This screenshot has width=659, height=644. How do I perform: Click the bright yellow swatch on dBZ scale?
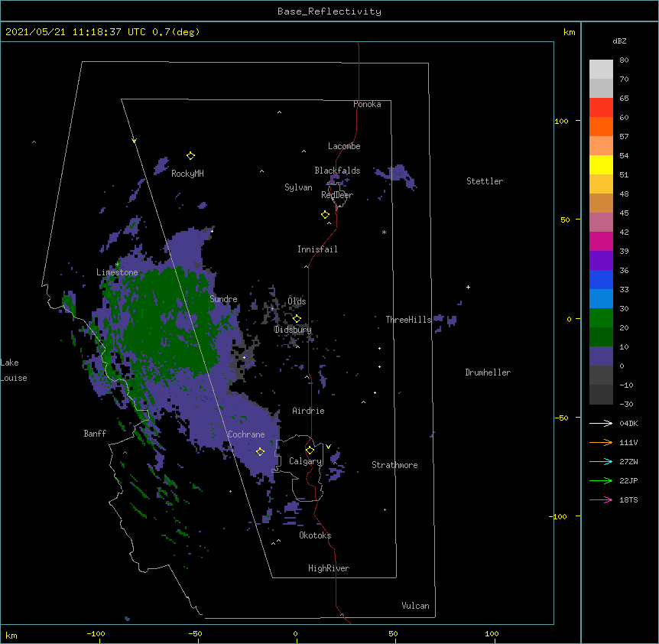click(x=601, y=164)
